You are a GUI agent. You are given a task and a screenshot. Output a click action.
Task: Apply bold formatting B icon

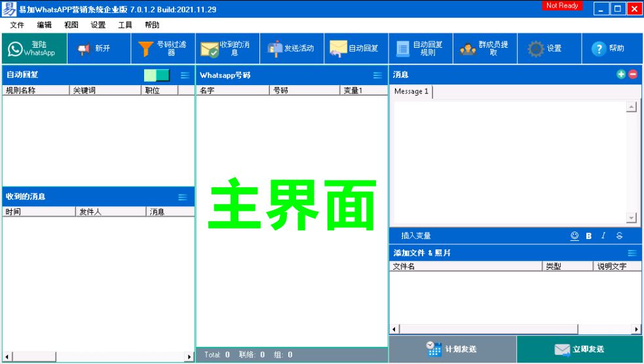588,236
